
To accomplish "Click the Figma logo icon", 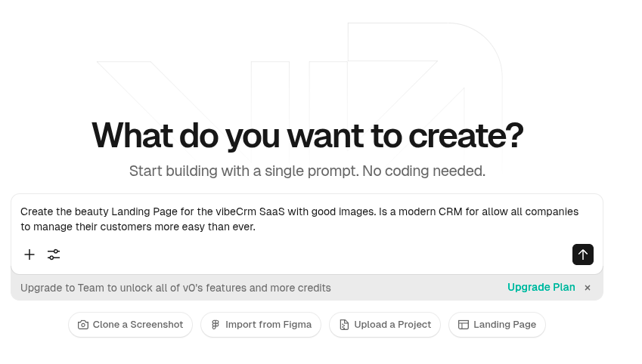I will coord(216,325).
